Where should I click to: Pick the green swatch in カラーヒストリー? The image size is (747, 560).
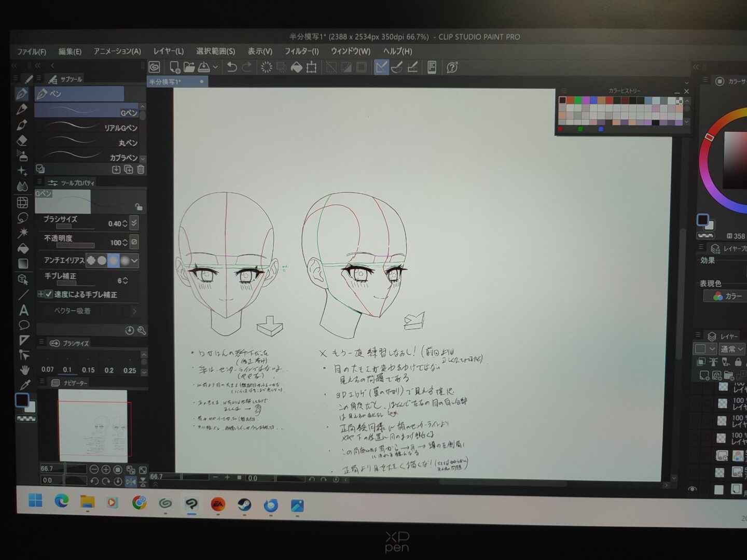(x=577, y=100)
